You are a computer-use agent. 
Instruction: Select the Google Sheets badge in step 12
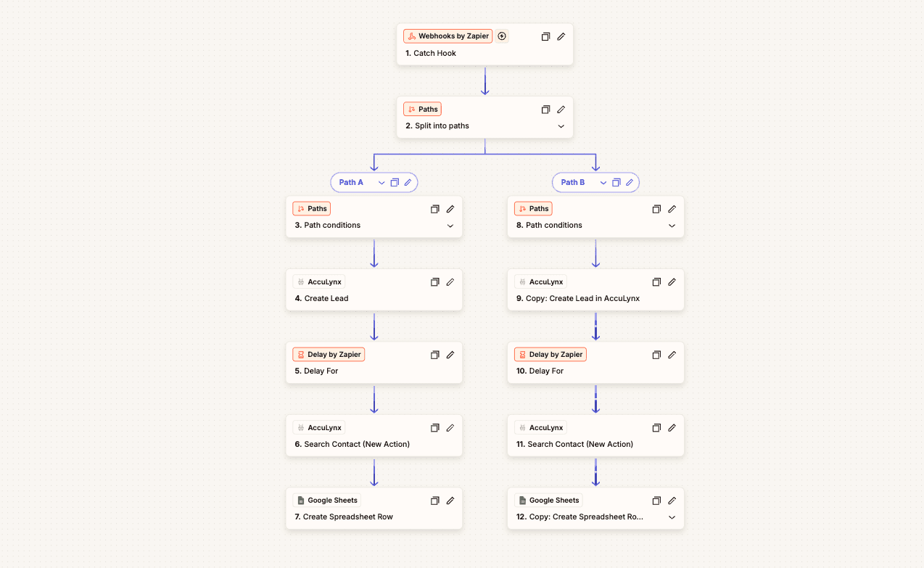[549, 501]
